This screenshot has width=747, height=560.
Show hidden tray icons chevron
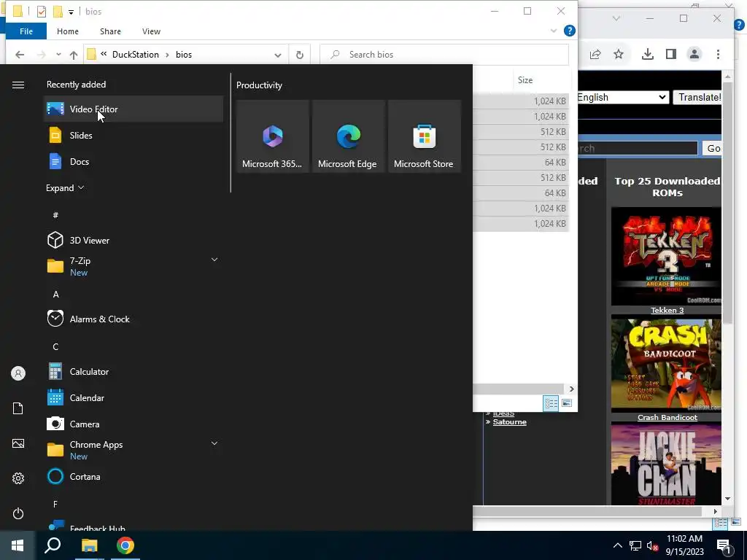point(617,545)
